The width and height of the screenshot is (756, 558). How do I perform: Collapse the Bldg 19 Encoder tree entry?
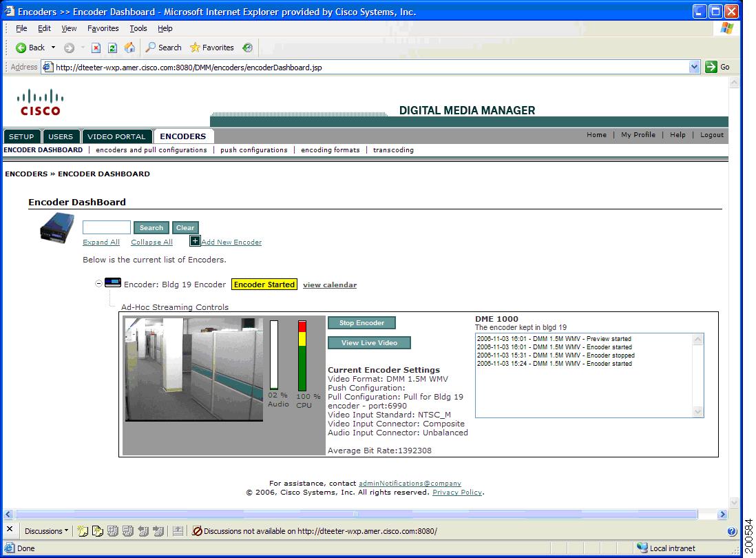pos(99,284)
